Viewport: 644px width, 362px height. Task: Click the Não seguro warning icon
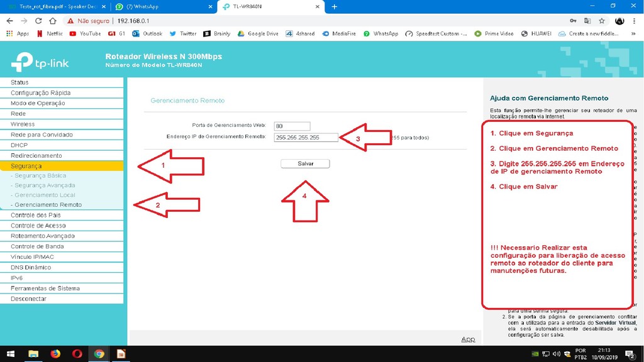pos(70,21)
